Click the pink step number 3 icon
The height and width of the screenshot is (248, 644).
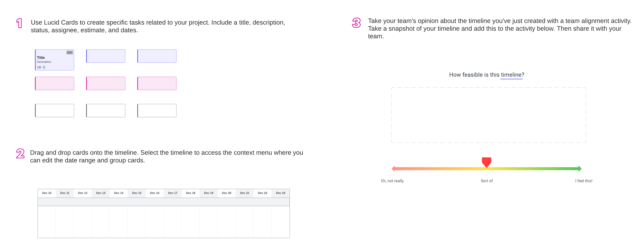pyautogui.click(x=356, y=23)
